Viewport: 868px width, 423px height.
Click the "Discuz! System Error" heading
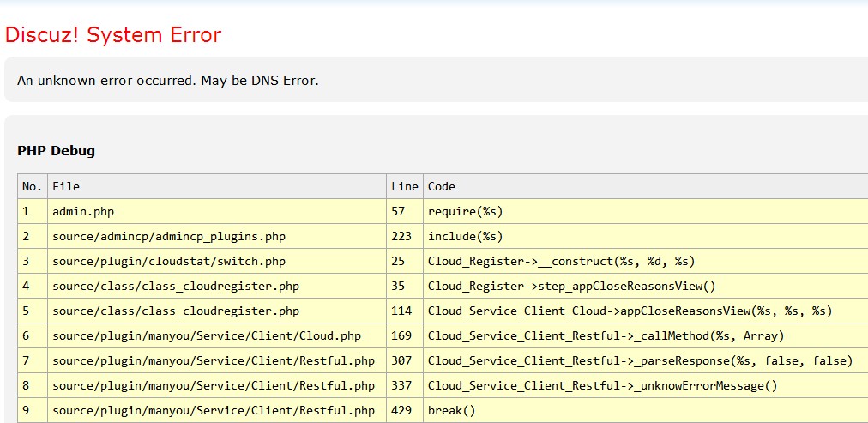pyautogui.click(x=113, y=35)
